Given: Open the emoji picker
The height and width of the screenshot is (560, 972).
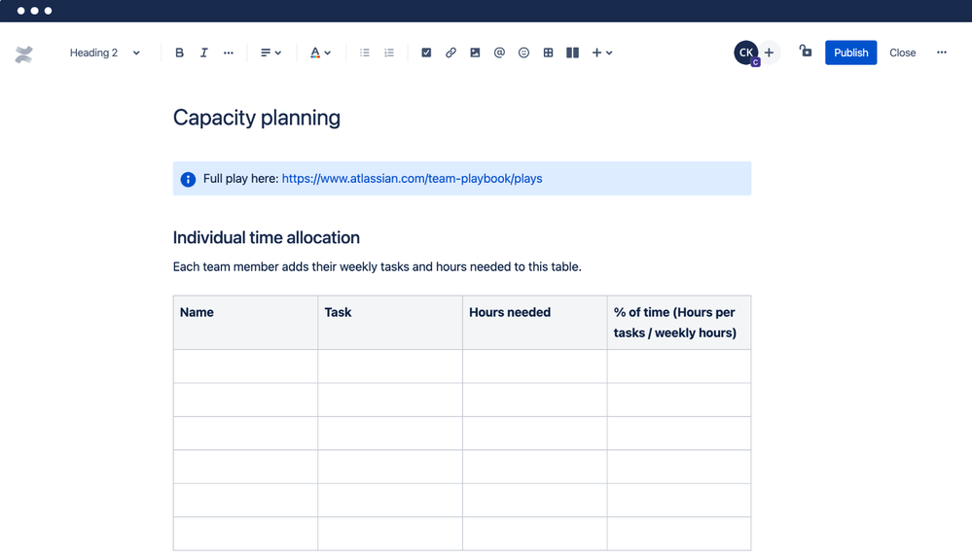Looking at the screenshot, I should click(523, 52).
